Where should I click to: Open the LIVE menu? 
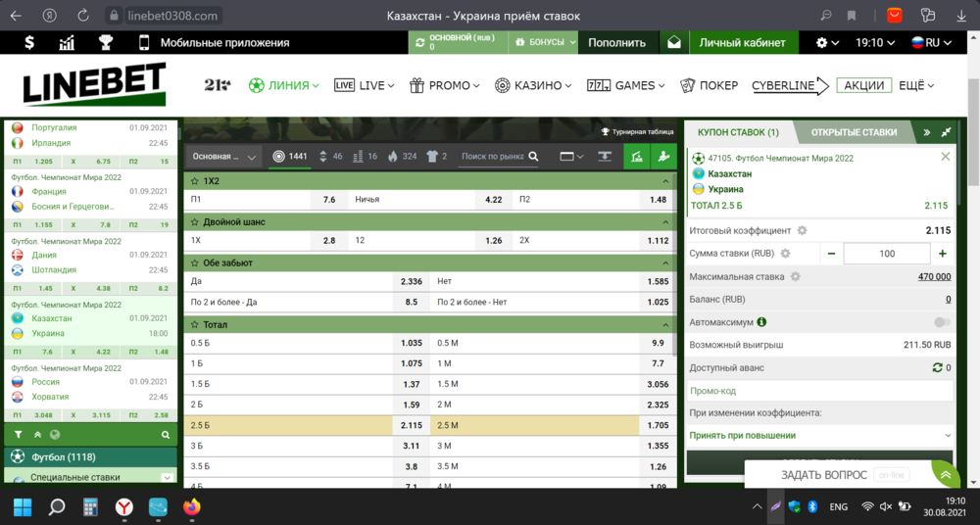click(x=364, y=85)
